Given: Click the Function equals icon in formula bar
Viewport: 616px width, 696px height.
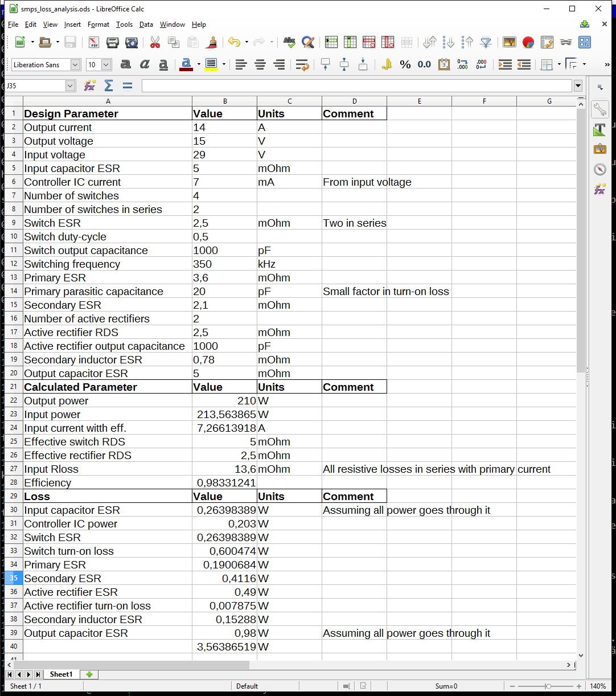Looking at the screenshot, I should coord(128,86).
